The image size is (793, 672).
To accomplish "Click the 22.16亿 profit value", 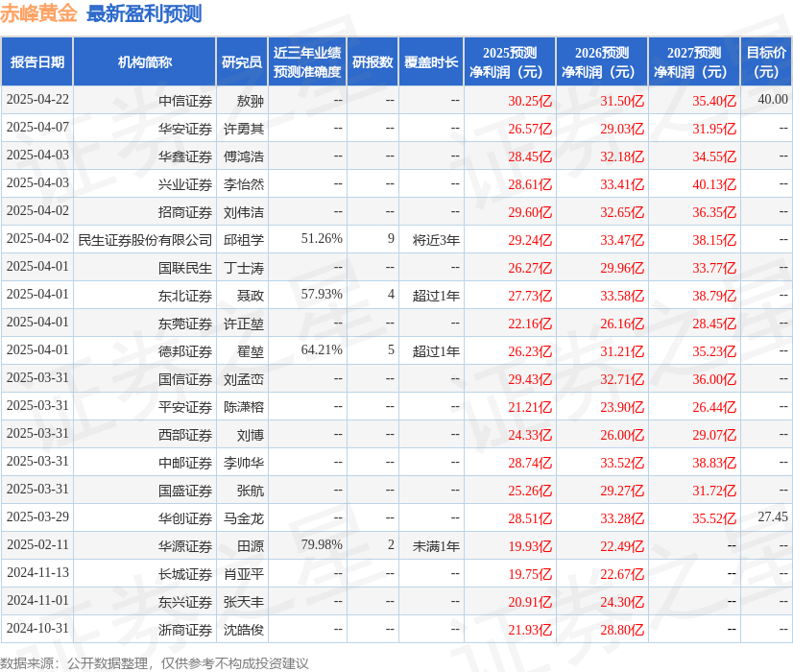I will point(530,324).
